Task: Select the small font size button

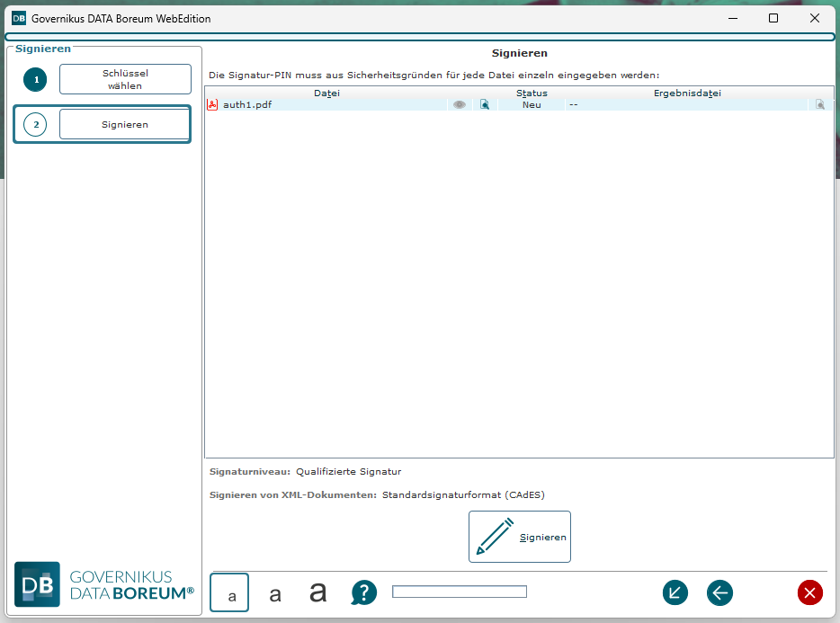Action: [229, 592]
